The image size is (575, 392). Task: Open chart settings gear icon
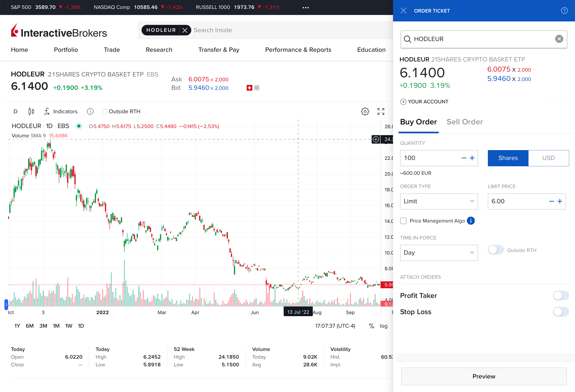[365, 111]
